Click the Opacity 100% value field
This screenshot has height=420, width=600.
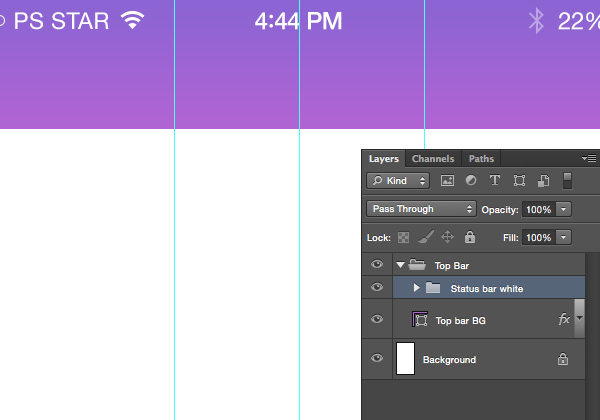[x=539, y=209]
